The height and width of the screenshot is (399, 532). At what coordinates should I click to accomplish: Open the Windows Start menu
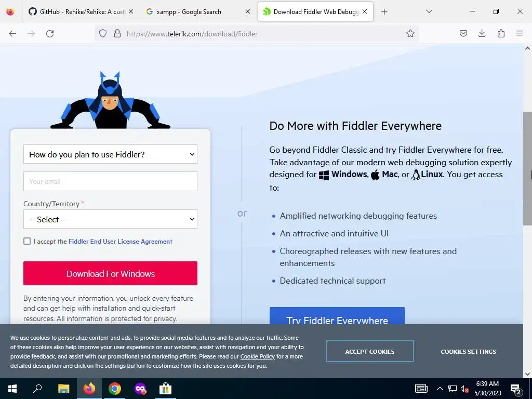tap(12, 389)
